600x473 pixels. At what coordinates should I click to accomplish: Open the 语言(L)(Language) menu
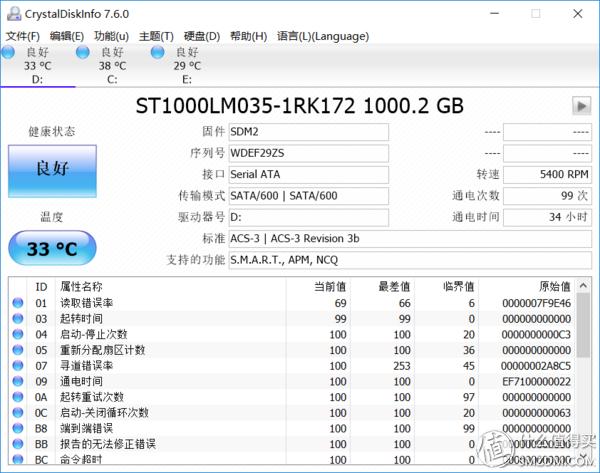(x=323, y=36)
